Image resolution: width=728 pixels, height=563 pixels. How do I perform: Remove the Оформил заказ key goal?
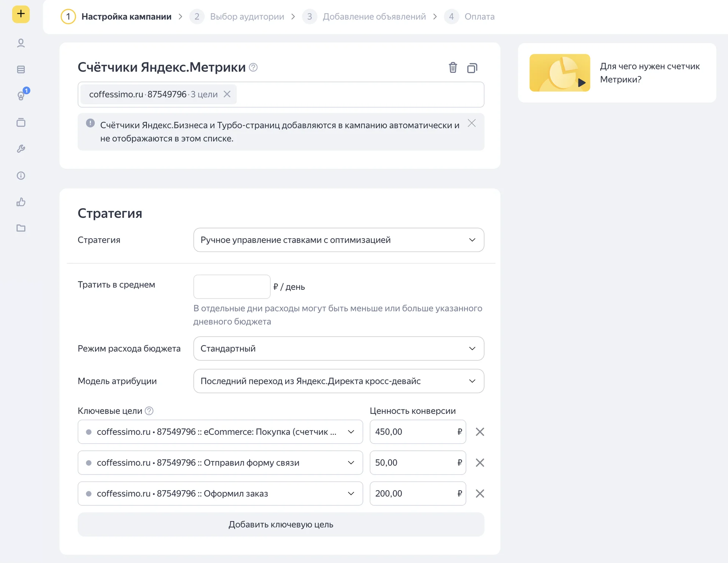pos(480,494)
